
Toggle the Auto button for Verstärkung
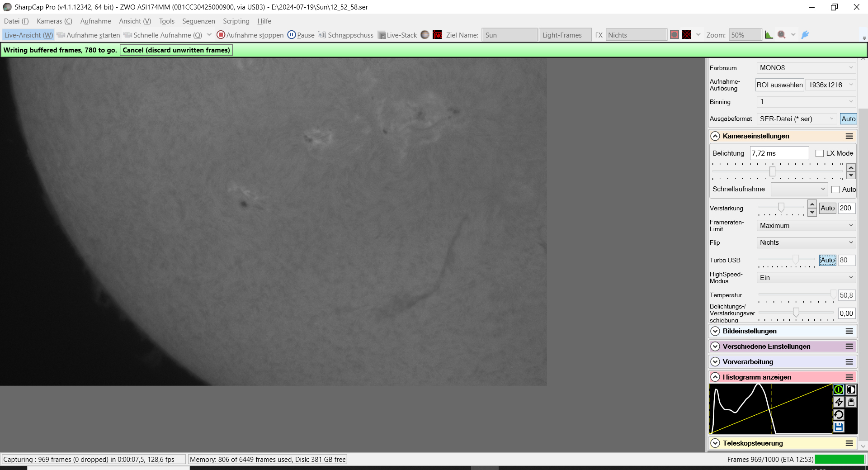[x=828, y=208]
